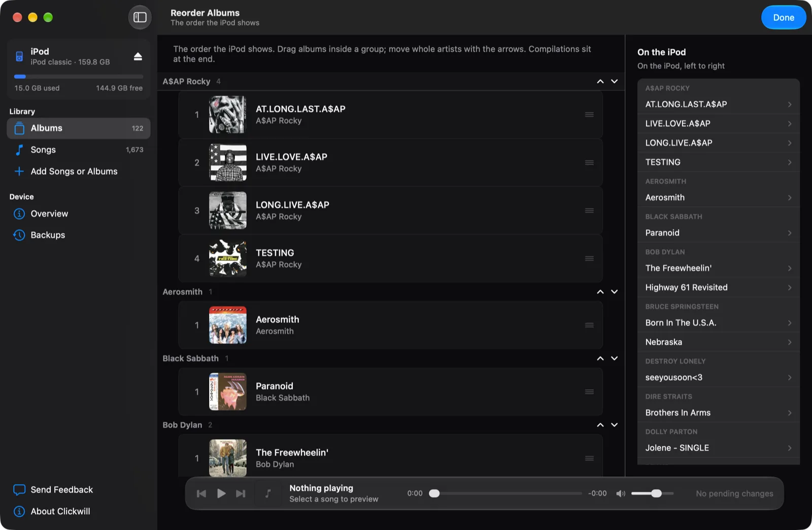Open Brothers In Arms in iPod preview
Image resolution: width=812 pixels, height=530 pixels.
[x=718, y=413]
